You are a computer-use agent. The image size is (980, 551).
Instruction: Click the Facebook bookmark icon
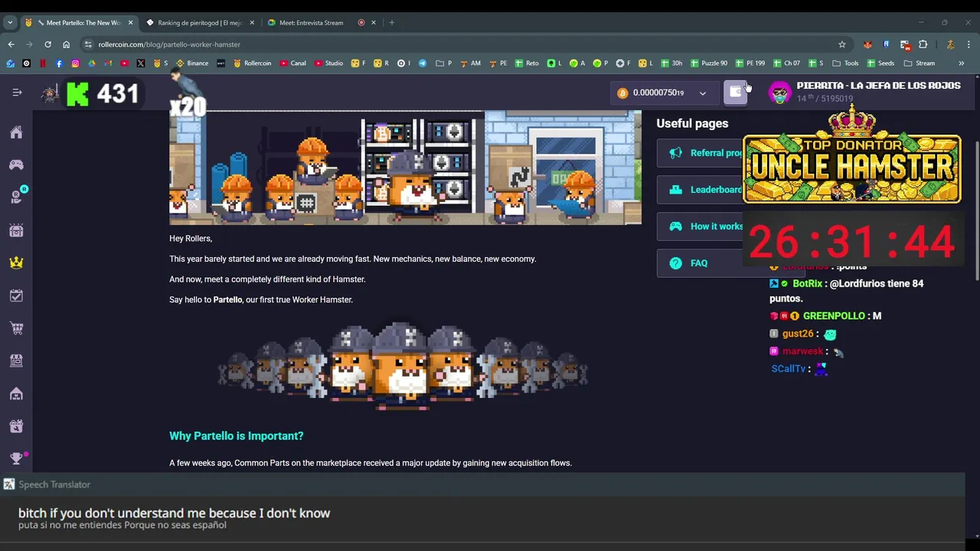(x=59, y=64)
